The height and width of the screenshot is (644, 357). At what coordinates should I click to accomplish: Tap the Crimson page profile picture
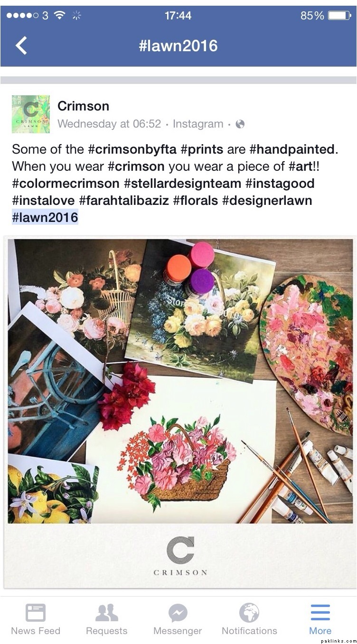[31, 114]
